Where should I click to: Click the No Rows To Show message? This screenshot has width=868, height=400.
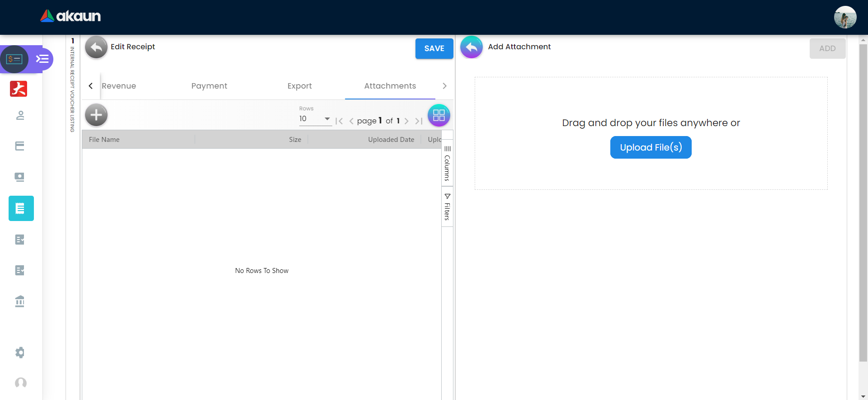point(262,271)
